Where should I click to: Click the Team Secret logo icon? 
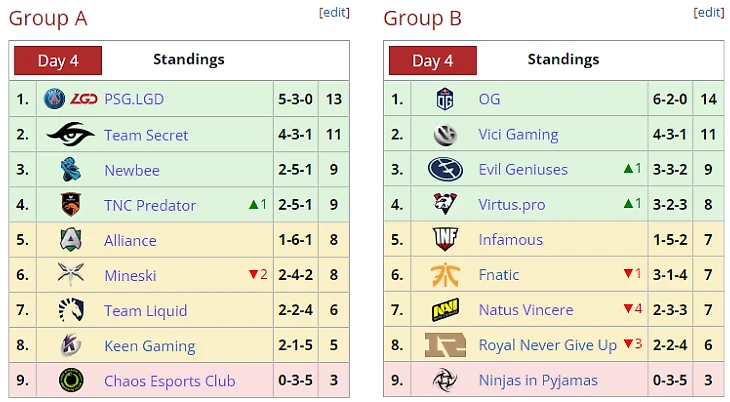coord(70,134)
